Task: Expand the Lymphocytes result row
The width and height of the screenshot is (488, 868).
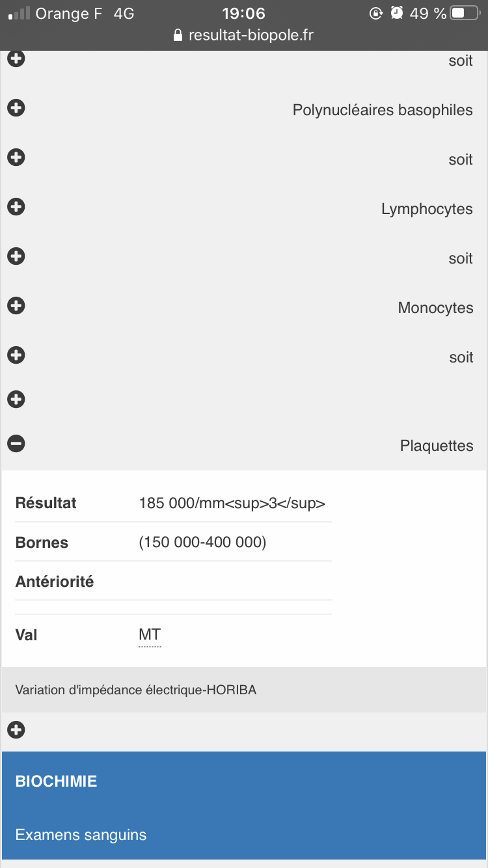Action: point(16,207)
